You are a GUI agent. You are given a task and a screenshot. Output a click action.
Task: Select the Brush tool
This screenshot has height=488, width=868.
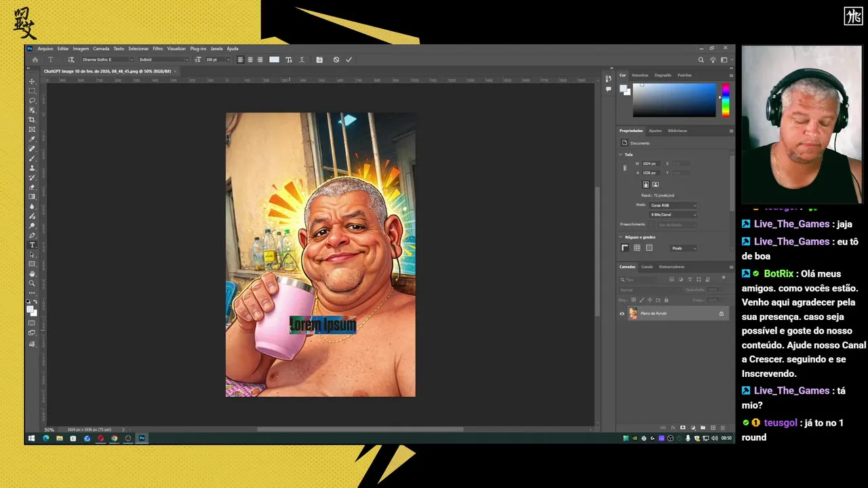(32, 157)
